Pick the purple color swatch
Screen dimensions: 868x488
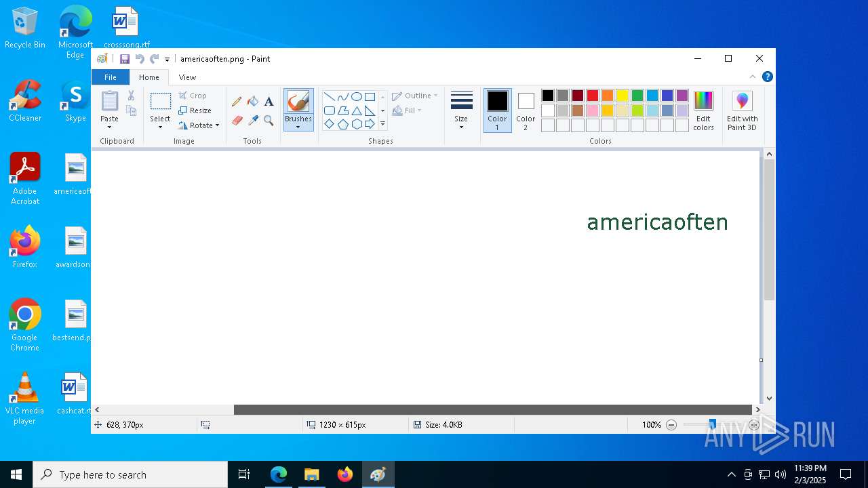click(x=682, y=96)
